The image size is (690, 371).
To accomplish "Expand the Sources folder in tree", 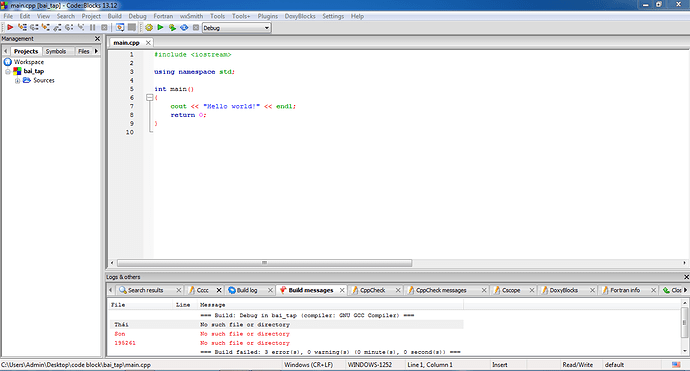I will [x=17, y=81].
